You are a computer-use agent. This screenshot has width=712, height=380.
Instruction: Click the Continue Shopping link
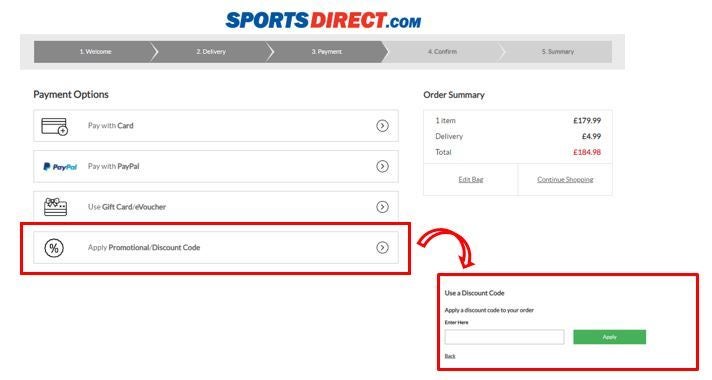(x=565, y=179)
